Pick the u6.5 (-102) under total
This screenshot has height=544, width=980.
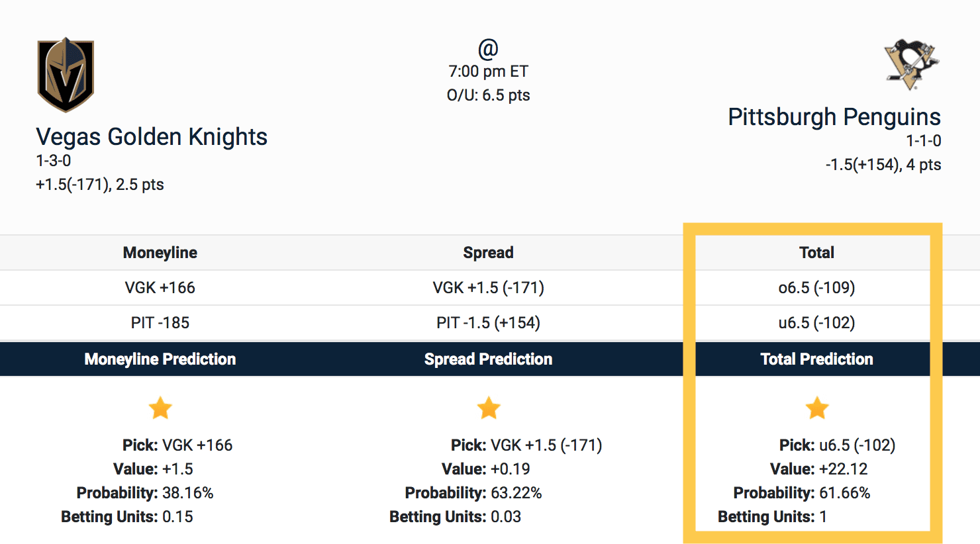[x=816, y=322]
